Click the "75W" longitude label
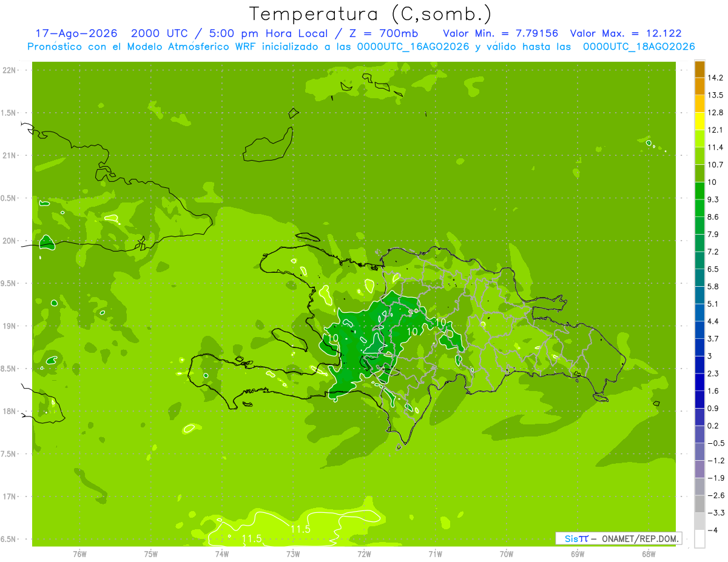 pos(151,554)
